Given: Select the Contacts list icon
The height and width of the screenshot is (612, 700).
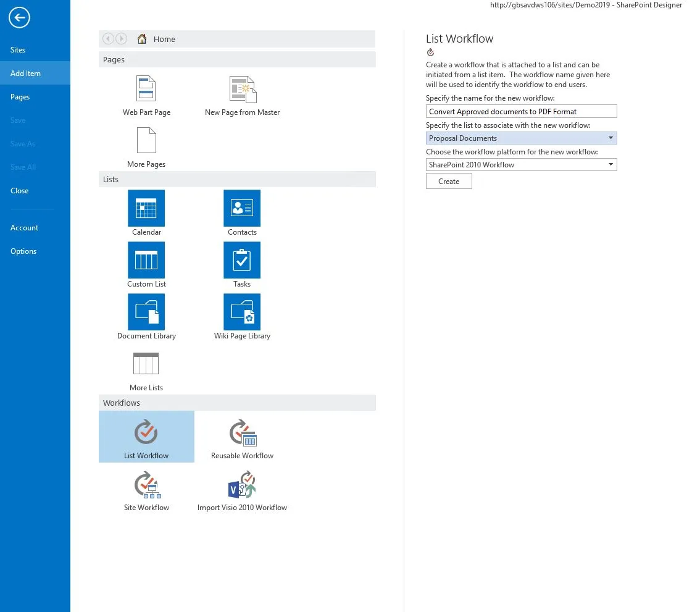Looking at the screenshot, I should [242, 207].
